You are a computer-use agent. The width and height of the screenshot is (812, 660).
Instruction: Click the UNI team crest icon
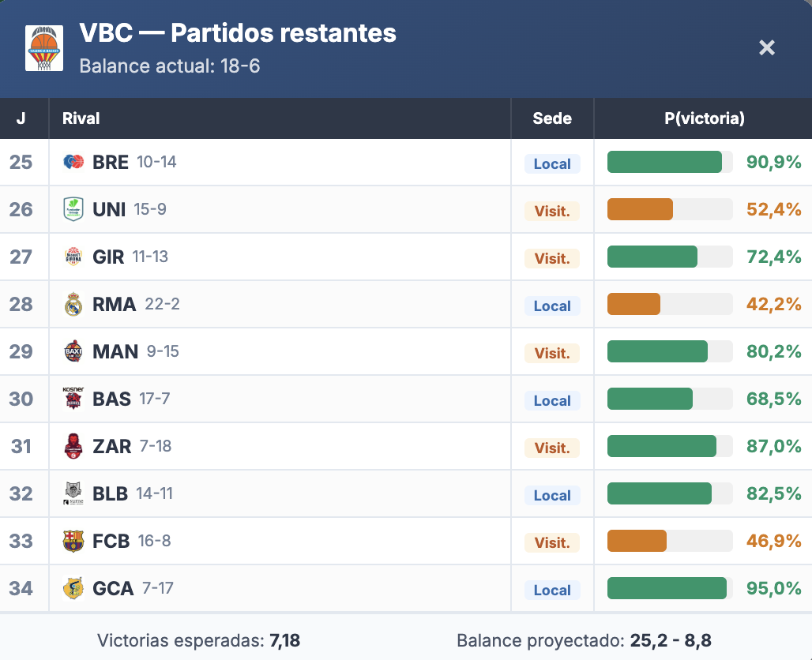73,209
